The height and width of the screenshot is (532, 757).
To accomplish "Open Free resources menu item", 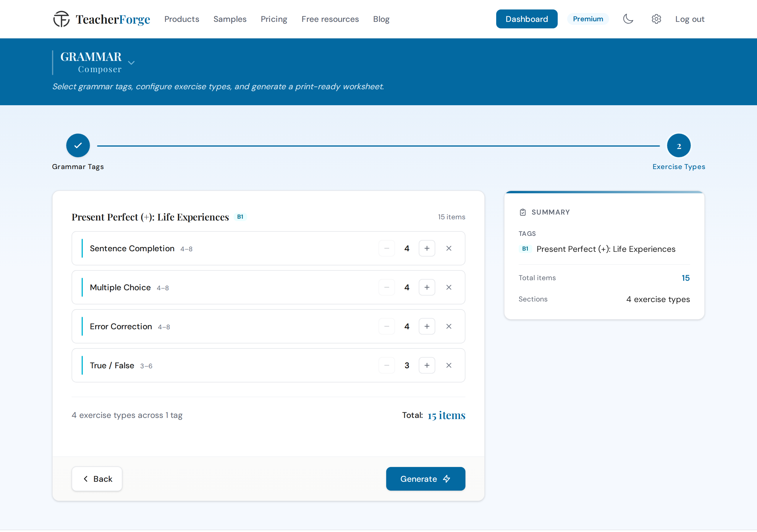I will coord(330,19).
